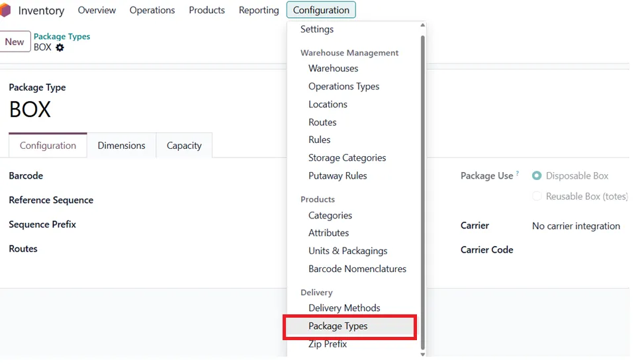Open Units & Packagings
Viewport: 640px width, 364px height.
(x=347, y=251)
